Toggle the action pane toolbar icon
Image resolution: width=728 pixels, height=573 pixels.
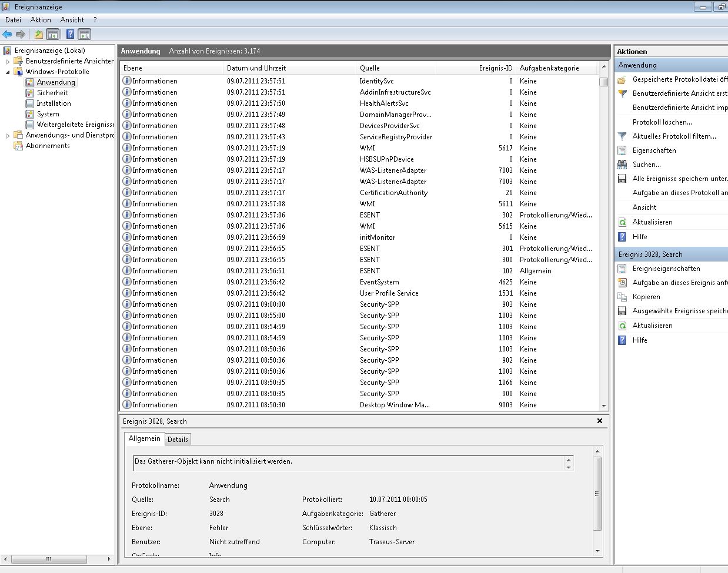84,35
